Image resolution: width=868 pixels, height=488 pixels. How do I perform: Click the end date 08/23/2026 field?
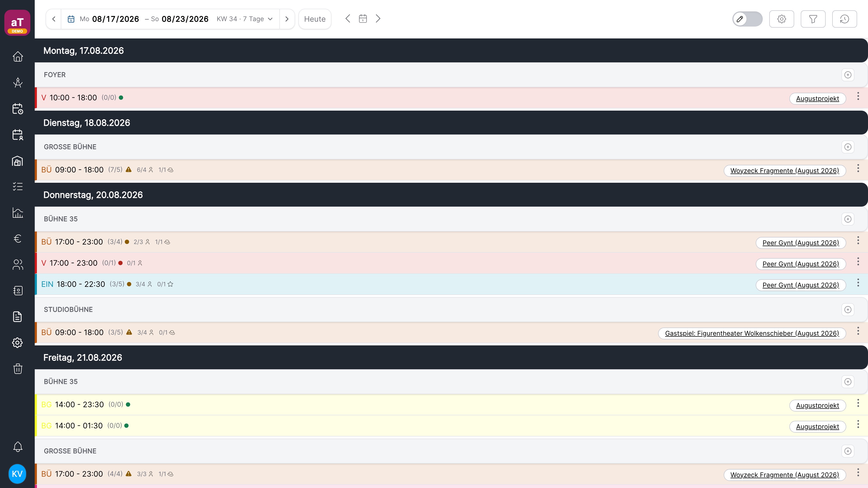click(185, 19)
